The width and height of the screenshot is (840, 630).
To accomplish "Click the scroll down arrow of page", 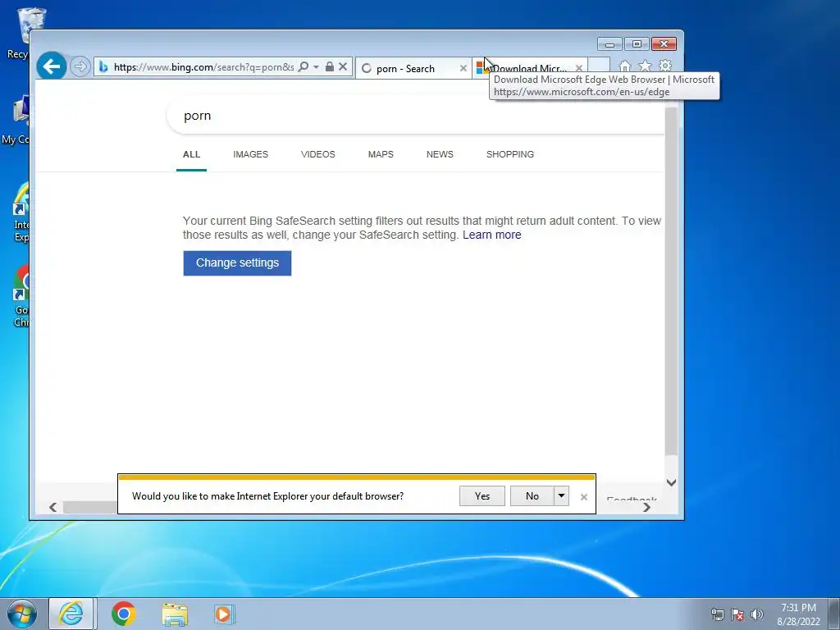I will pyautogui.click(x=671, y=482).
